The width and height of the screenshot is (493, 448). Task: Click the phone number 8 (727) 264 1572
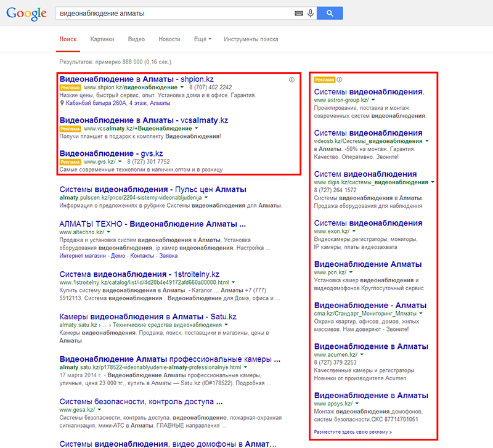[335, 190]
